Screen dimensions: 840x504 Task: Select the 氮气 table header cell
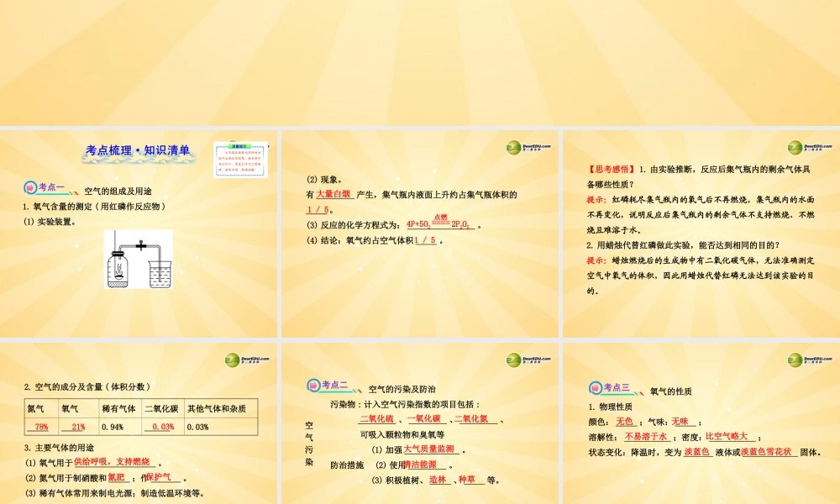click(x=41, y=409)
